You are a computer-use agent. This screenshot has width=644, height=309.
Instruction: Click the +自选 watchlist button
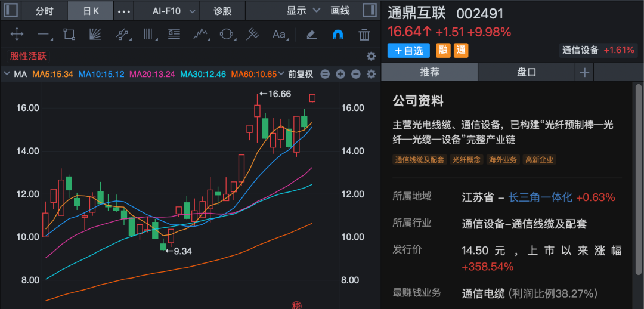pos(408,51)
